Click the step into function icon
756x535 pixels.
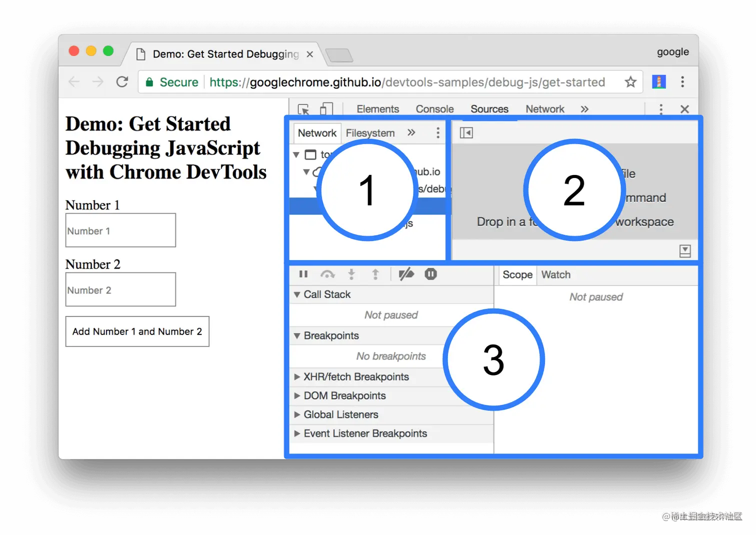[x=351, y=274]
